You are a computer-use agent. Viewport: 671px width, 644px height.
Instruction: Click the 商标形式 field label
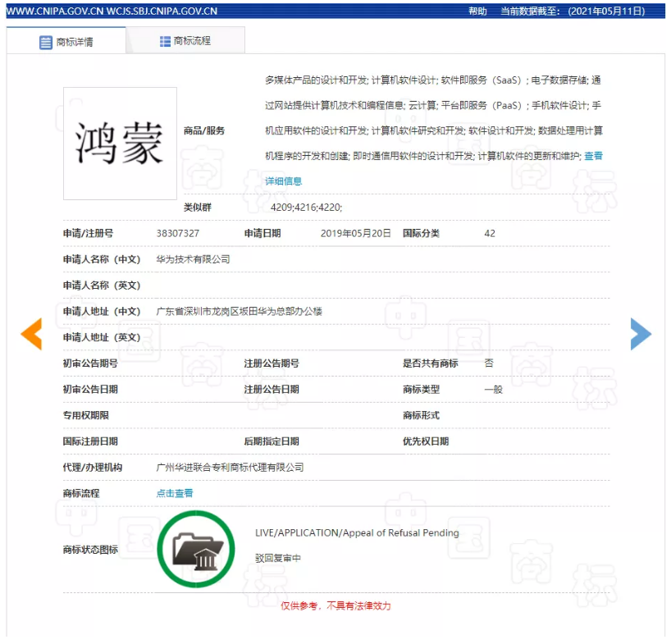pyautogui.click(x=421, y=415)
